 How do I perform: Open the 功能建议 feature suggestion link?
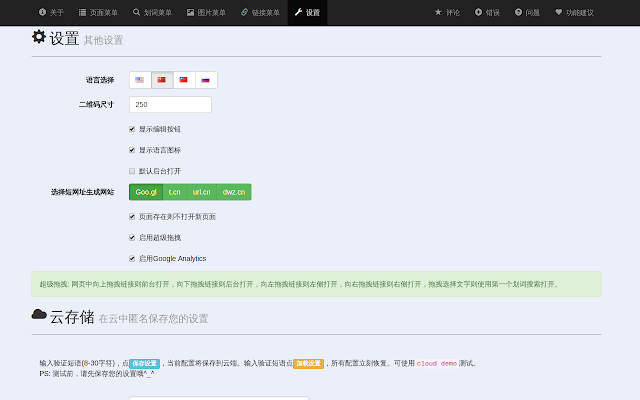point(574,13)
